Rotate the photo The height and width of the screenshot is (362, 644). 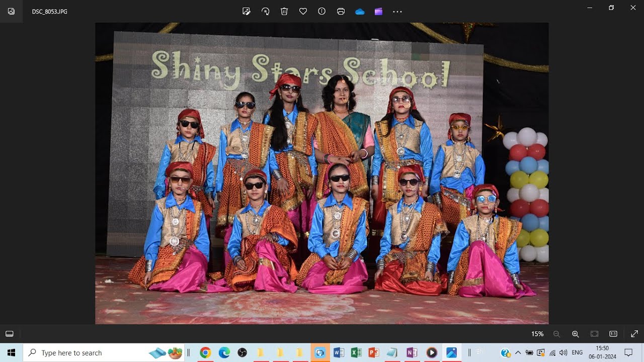(x=265, y=11)
